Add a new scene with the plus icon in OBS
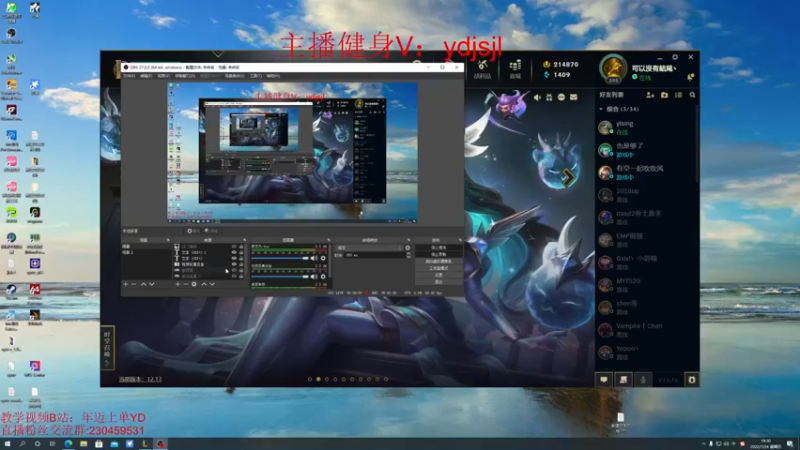800x450 pixels. [126, 284]
